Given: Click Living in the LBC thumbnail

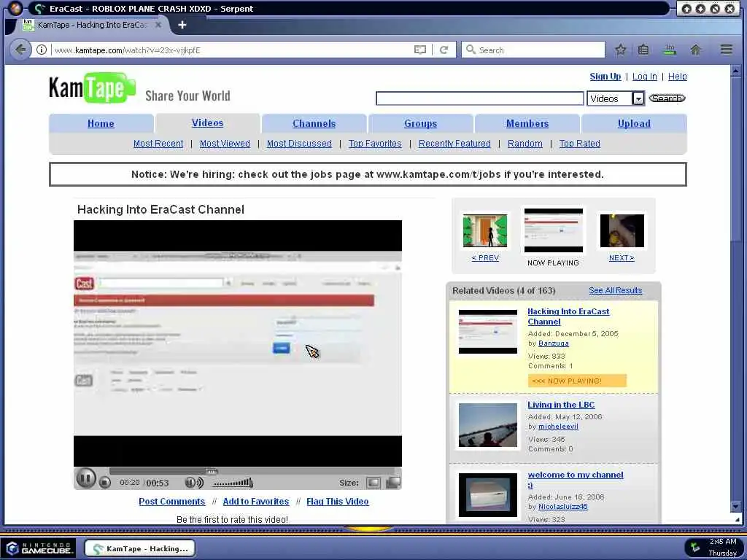Looking at the screenshot, I should (487, 425).
